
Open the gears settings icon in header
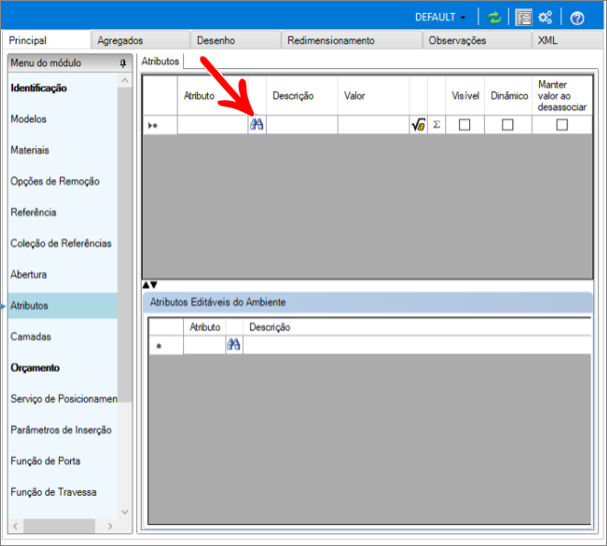(x=546, y=17)
